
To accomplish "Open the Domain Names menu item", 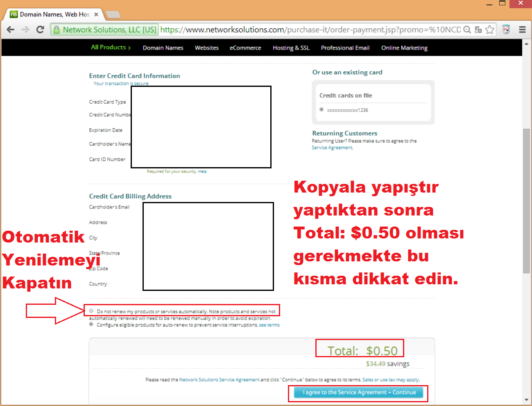I will click(x=163, y=48).
